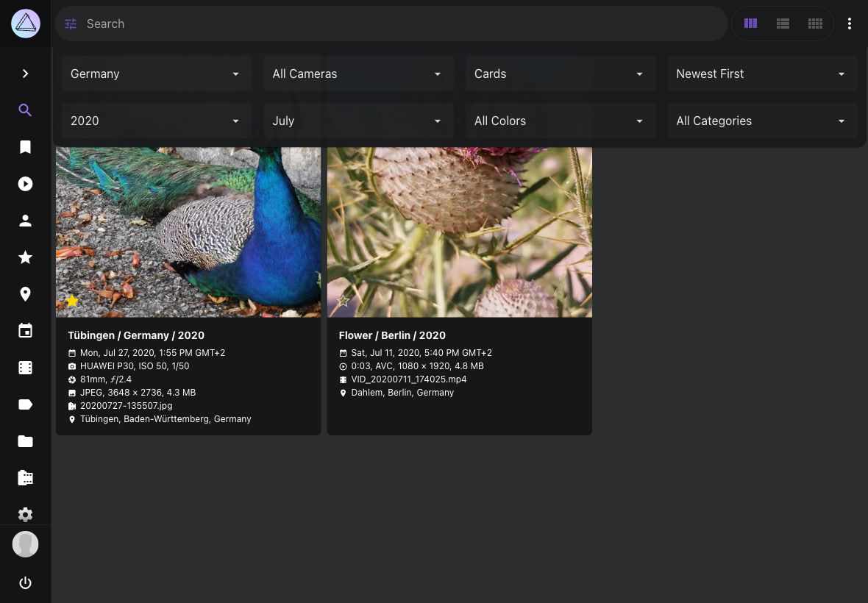Open the Labels section
This screenshot has width=868, height=603.
point(26,404)
